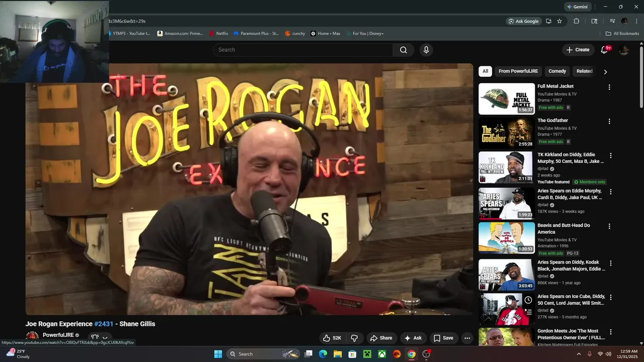
Task: Like the video with 52K likes
Action: (332, 338)
